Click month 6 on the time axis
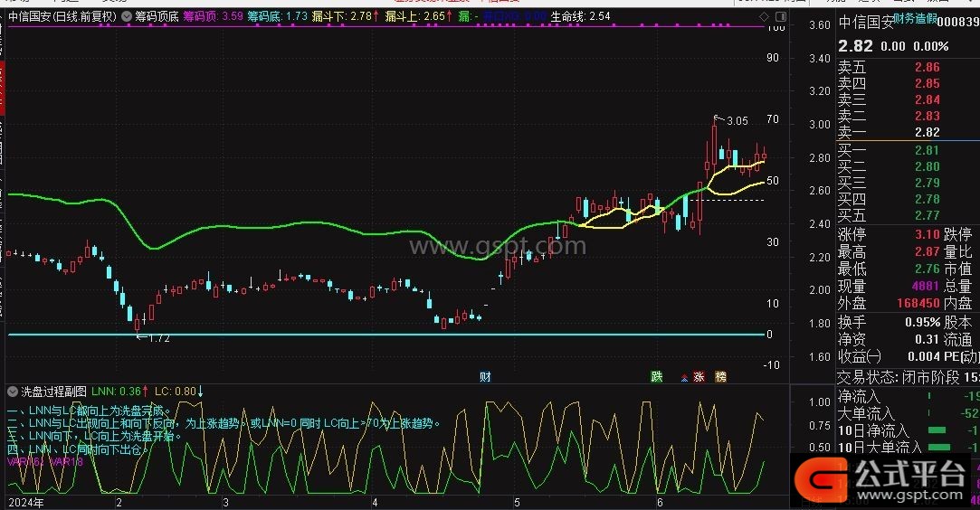The height and width of the screenshot is (510, 980). pyautogui.click(x=660, y=503)
